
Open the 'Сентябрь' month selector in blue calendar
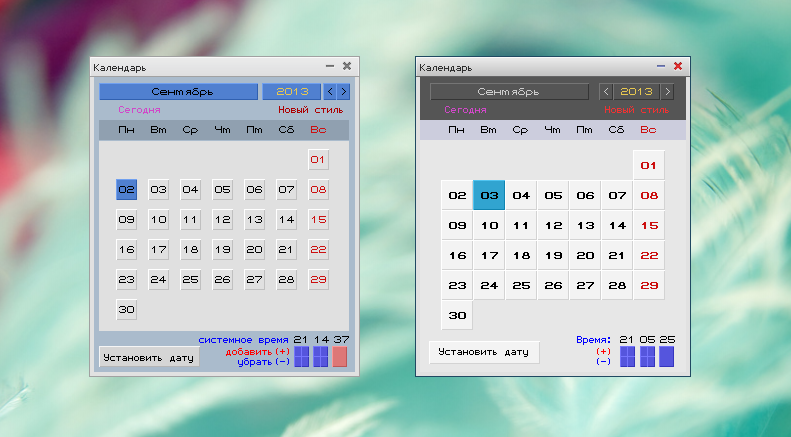pos(176,92)
